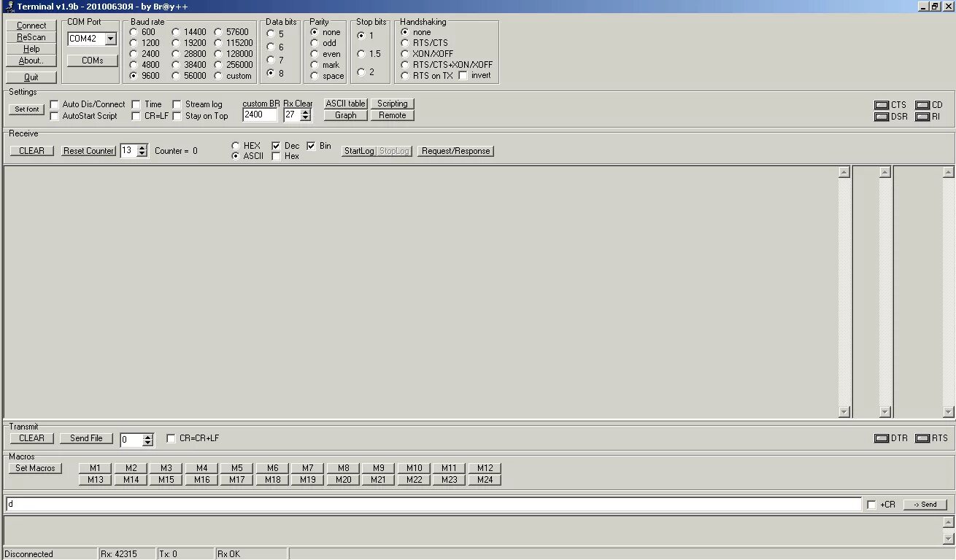Click Set font button
This screenshot has width=956, height=560.
(27, 109)
